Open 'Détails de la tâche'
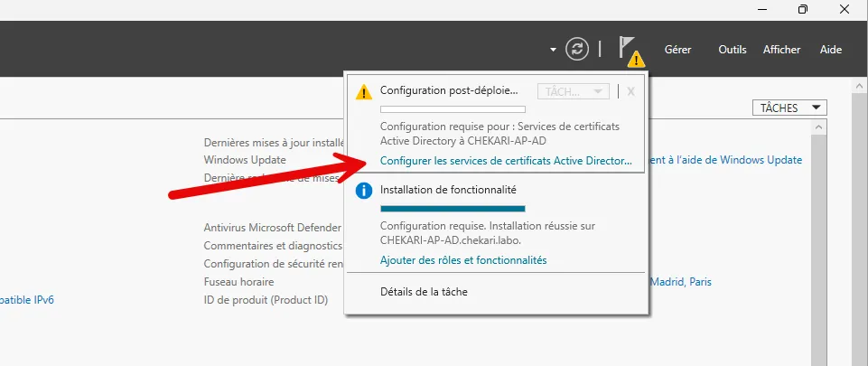Viewport: 868px width, 366px height. point(424,292)
